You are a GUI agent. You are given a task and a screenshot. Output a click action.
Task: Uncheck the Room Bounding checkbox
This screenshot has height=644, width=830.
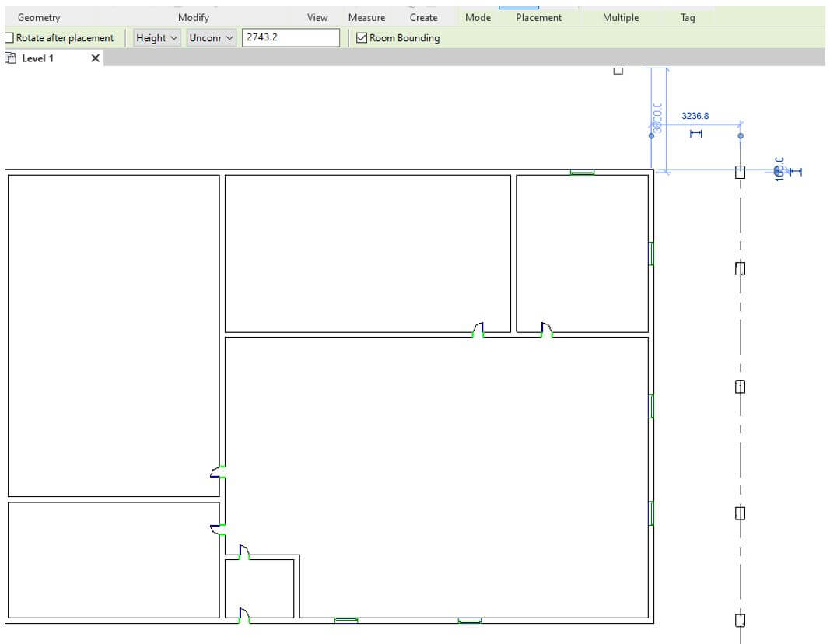(x=360, y=37)
